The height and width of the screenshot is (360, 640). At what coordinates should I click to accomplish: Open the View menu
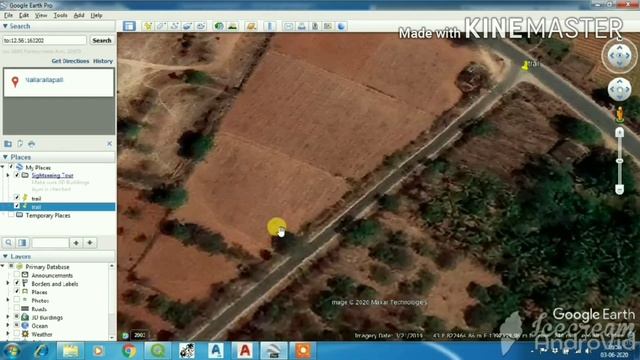click(x=41, y=16)
